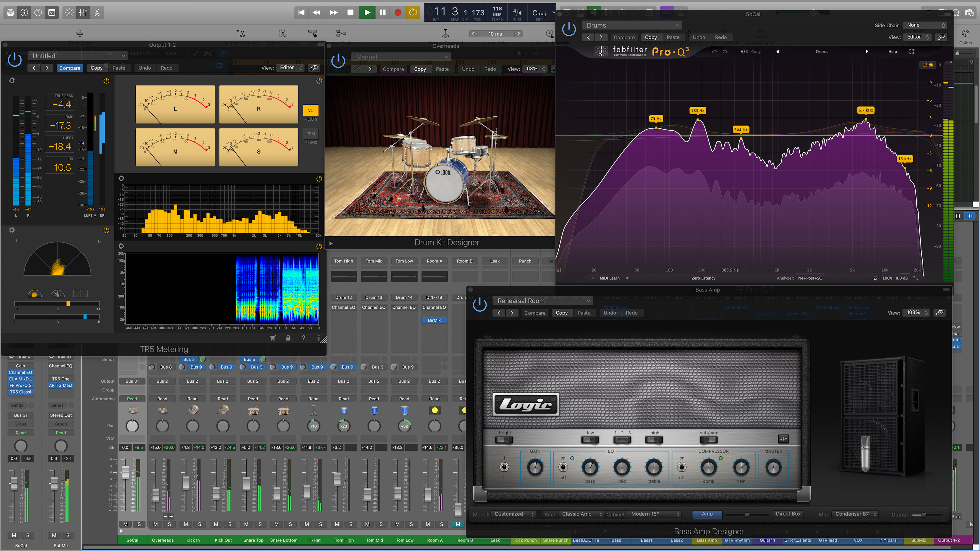Bypass the Drum Kit Designer power button
The image size is (980, 551).
pyautogui.click(x=338, y=61)
